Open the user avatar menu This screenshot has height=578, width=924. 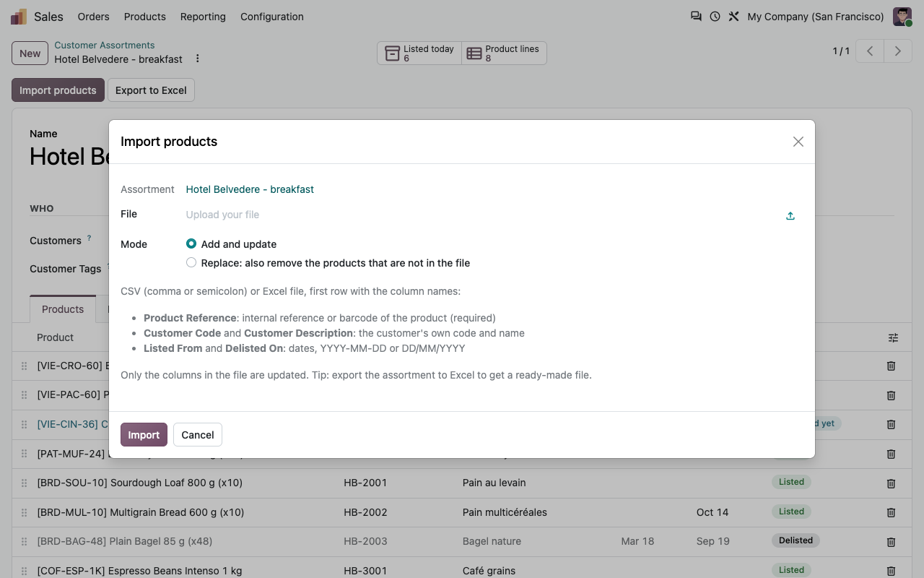[x=902, y=17]
